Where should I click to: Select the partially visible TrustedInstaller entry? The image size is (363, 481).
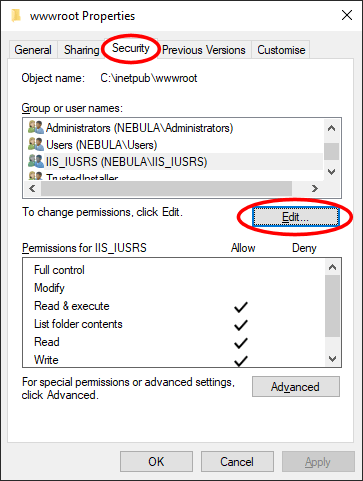pyautogui.click(x=82, y=177)
